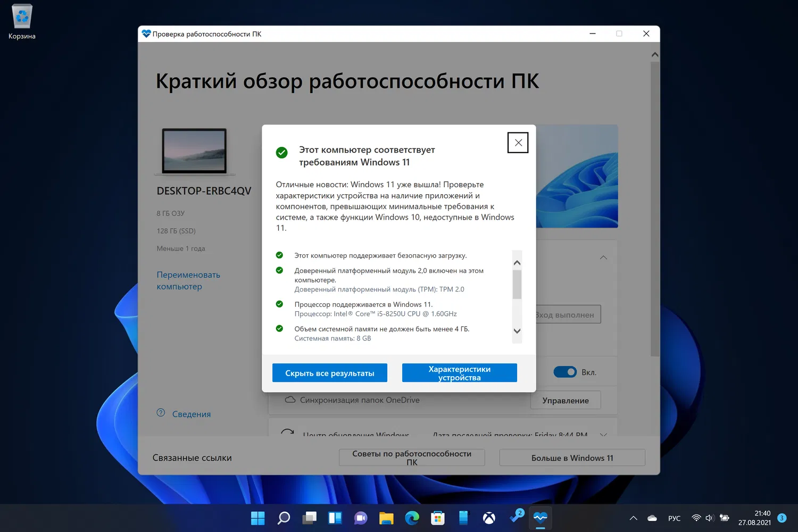Open Wi-Fi network tray icon
This screenshot has width=798, height=532.
[x=696, y=518]
